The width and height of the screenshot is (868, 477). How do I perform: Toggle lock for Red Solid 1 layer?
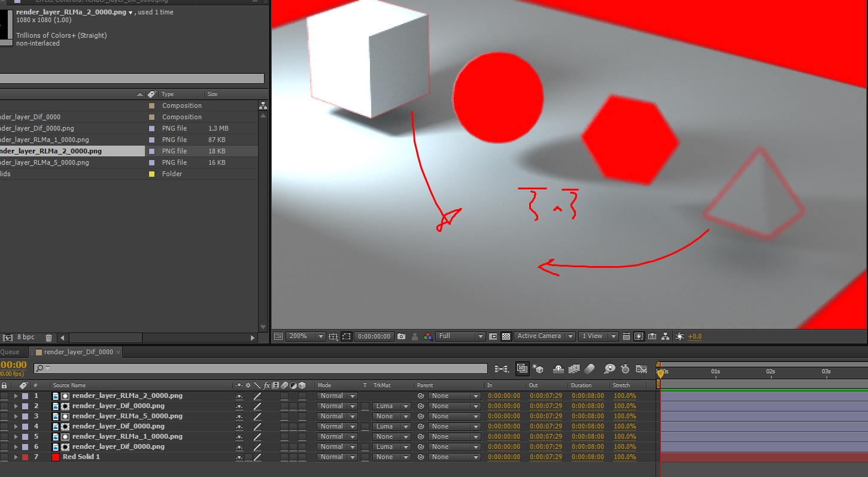4,457
